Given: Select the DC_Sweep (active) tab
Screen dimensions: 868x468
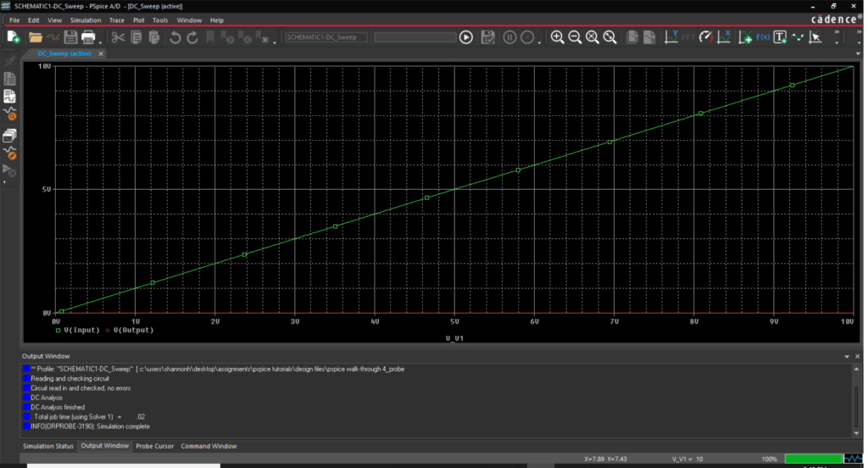Looking at the screenshot, I should coord(64,53).
